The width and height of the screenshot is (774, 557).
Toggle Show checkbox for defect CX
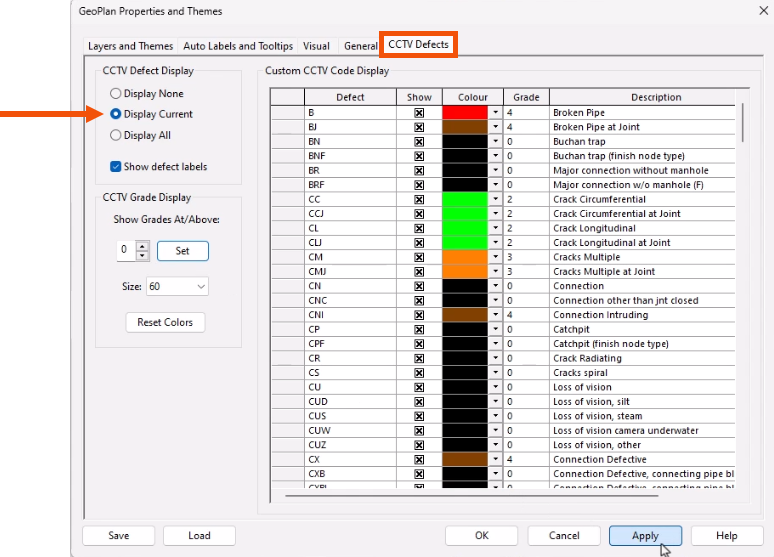[419, 460]
